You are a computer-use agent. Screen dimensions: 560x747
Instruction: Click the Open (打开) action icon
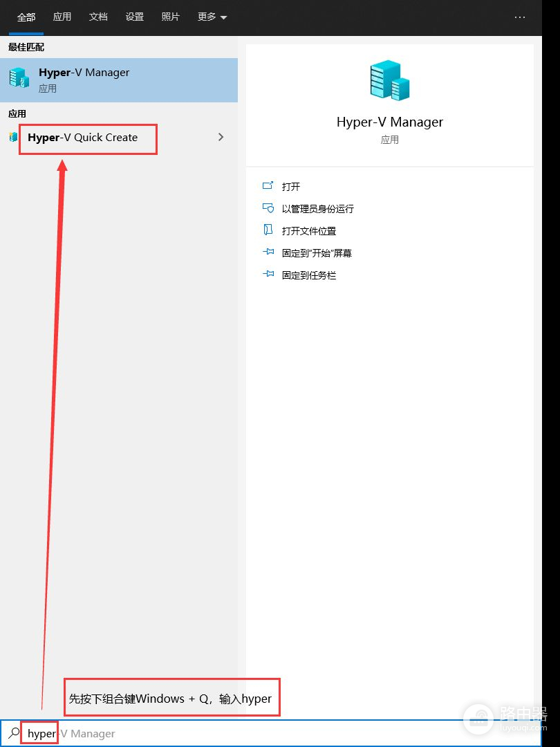pos(268,186)
